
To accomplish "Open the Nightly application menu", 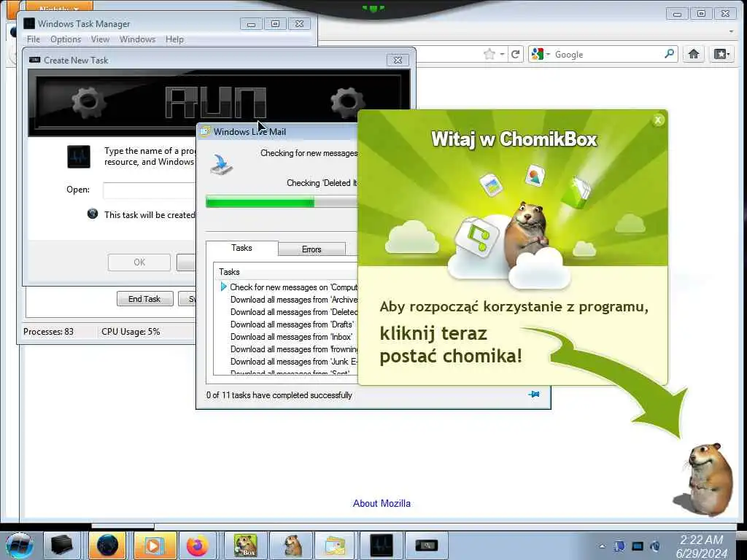I will (x=58, y=7).
